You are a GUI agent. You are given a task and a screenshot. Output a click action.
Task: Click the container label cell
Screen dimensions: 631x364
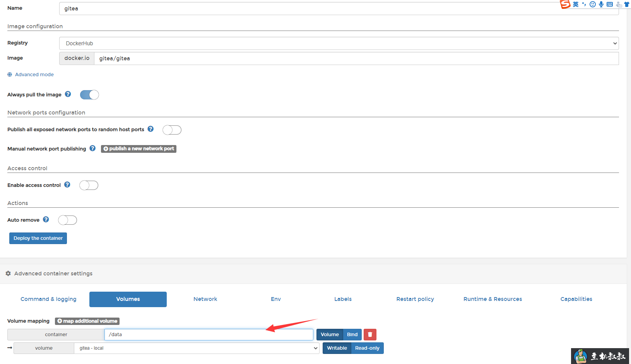coord(56,335)
